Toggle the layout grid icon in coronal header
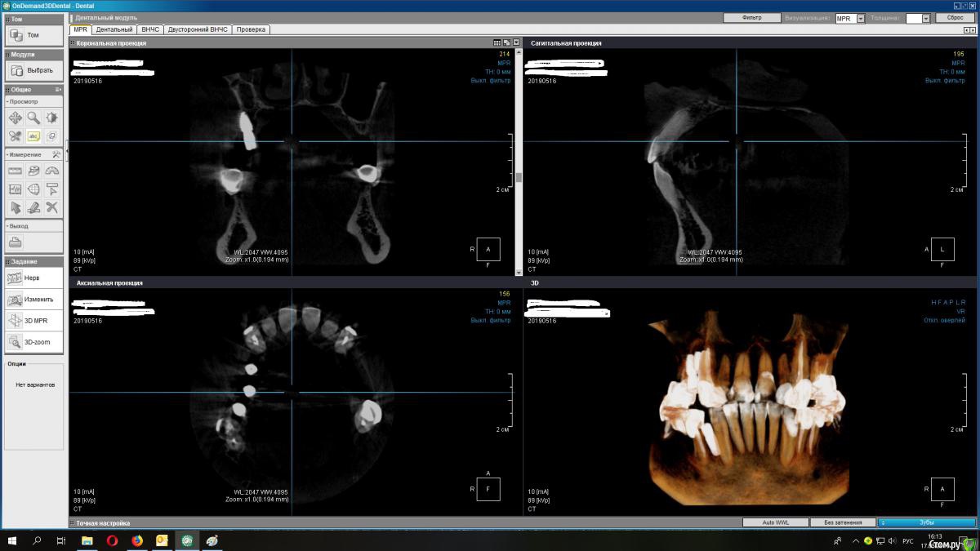Viewport: 980px width, 551px height. (x=497, y=42)
